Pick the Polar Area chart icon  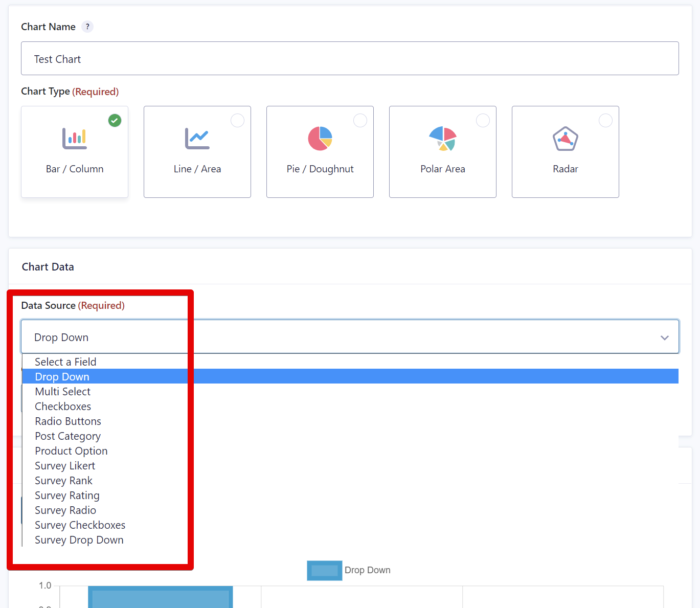click(x=443, y=139)
